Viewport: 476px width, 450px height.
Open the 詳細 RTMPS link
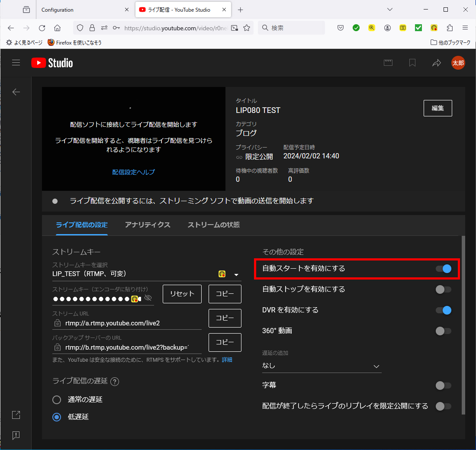click(x=227, y=360)
